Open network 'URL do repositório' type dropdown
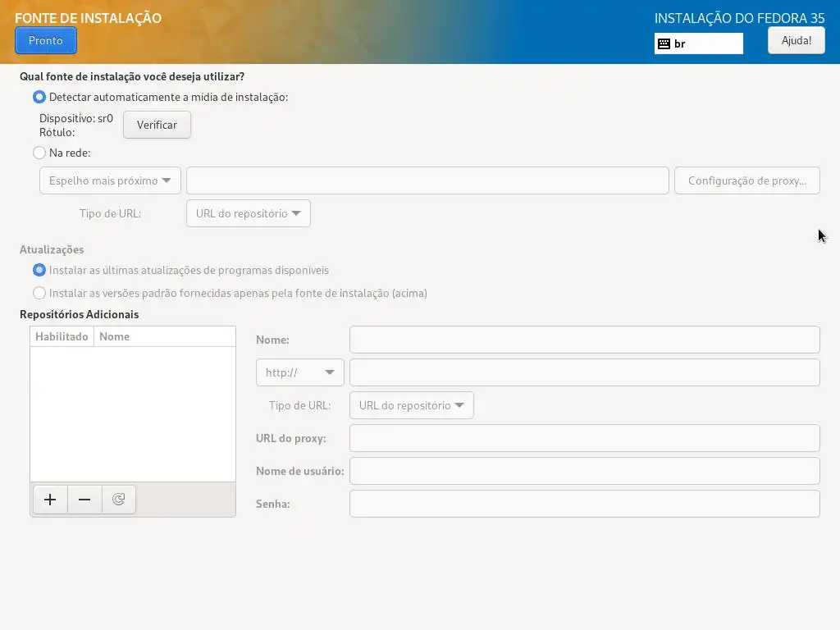The image size is (840, 630). point(248,213)
